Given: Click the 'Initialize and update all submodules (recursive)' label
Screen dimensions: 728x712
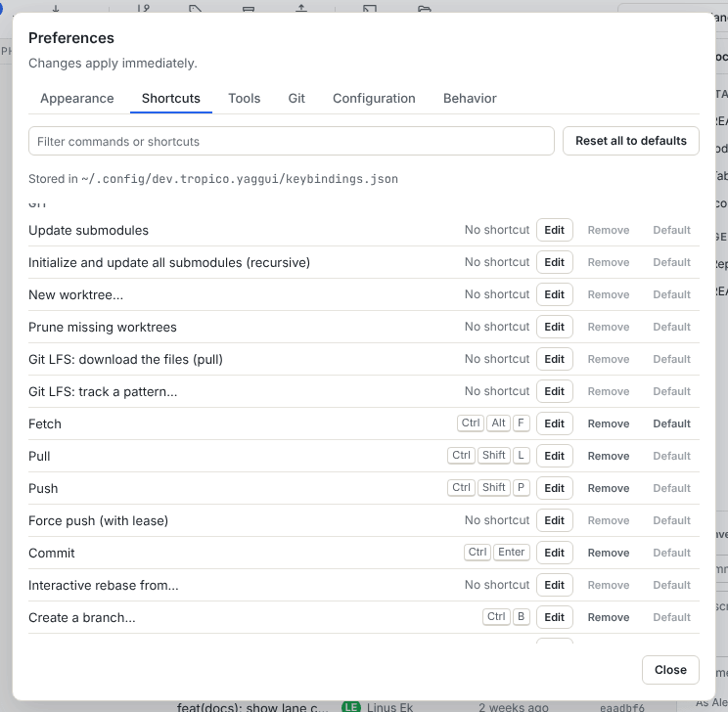Looking at the screenshot, I should [x=169, y=263].
